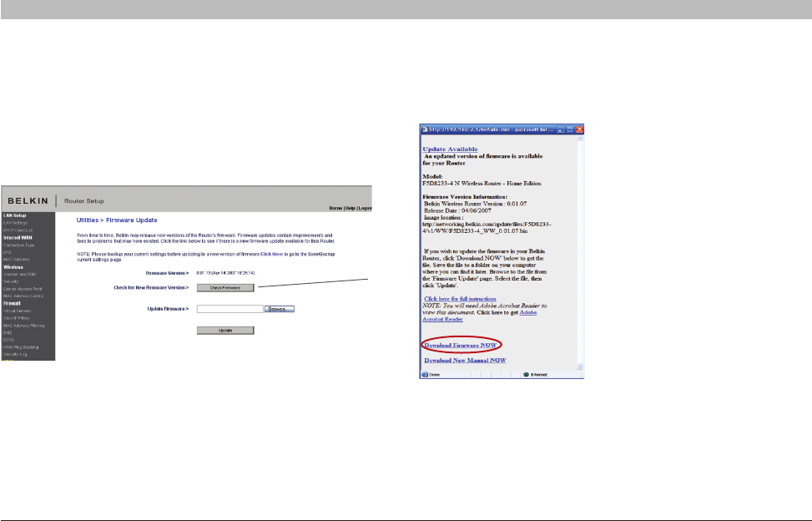The height and width of the screenshot is (521, 812).
Task: Open Virtual Servers in the sidebar
Action: [x=17, y=311]
